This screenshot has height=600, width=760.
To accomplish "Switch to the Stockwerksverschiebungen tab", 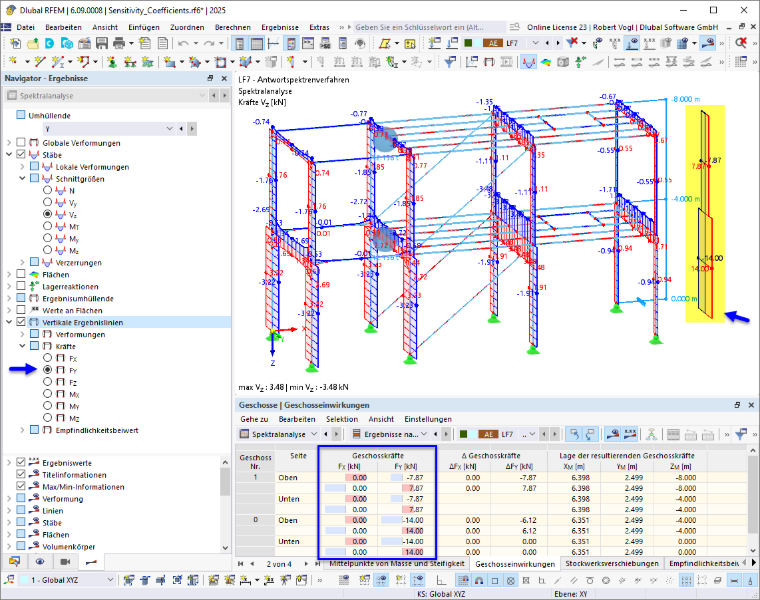I will click(612, 563).
